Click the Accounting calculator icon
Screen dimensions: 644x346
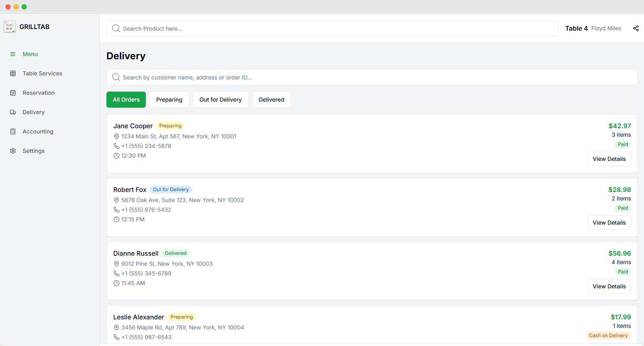click(13, 131)
